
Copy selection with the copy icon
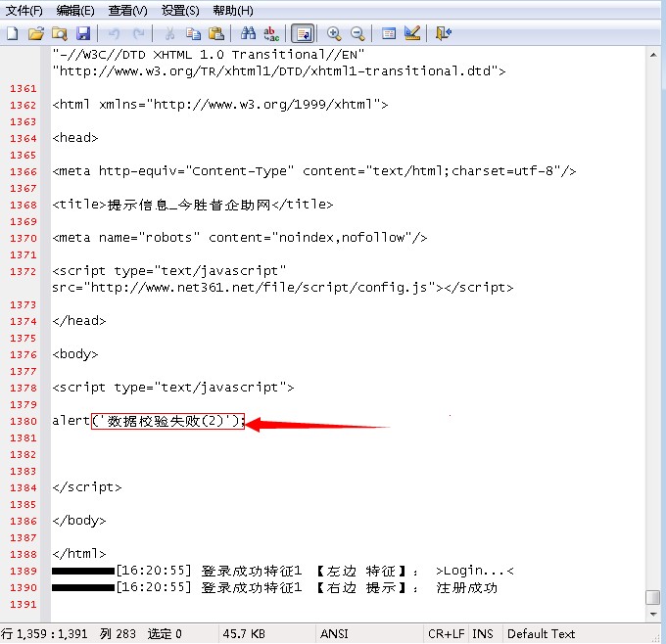193,33
